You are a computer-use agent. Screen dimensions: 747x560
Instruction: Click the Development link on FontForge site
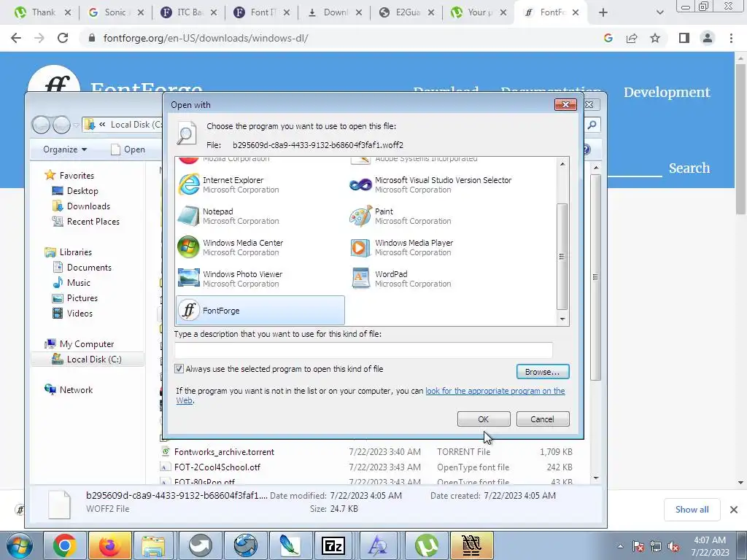click(x=667, y=93)
